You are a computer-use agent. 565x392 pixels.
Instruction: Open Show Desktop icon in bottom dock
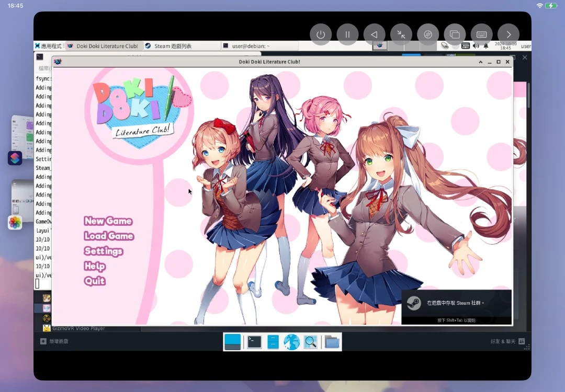coord(232,342)
